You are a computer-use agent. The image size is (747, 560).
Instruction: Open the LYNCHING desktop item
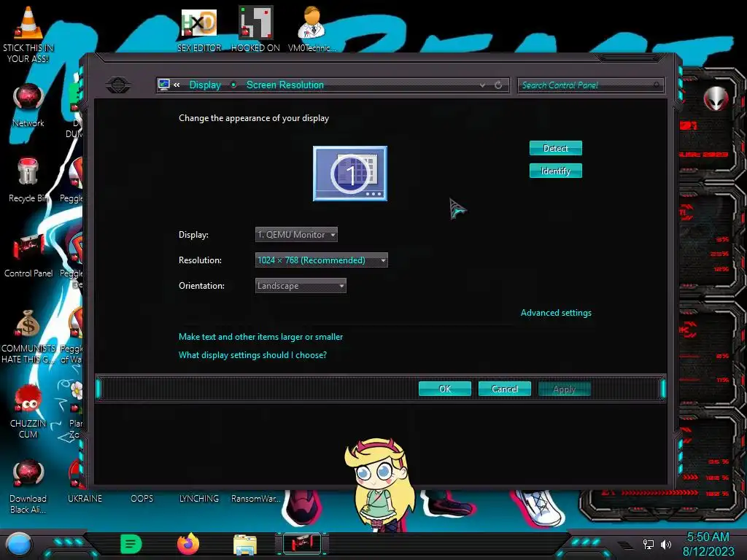pos(198,498)
